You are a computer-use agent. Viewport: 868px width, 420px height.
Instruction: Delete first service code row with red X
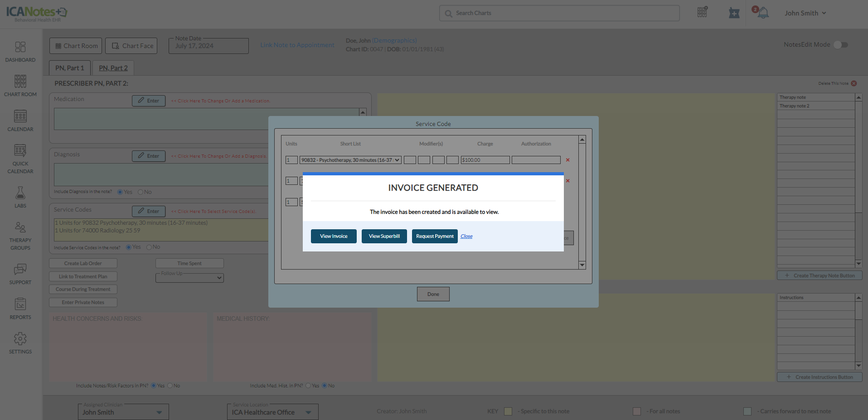tap(567, 160)
